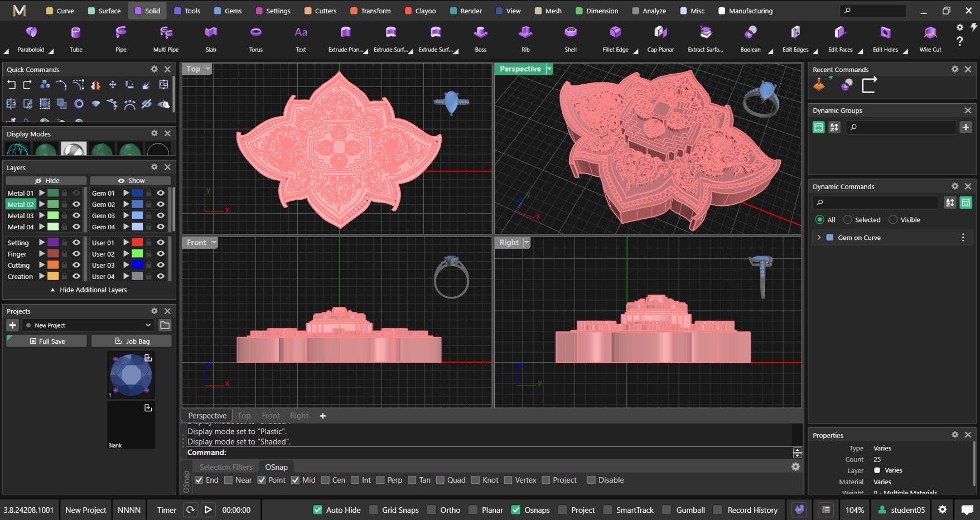Toggle visibility of Metal 01 layer
Viewport: 980px width, 520px height.
point(76,193)
